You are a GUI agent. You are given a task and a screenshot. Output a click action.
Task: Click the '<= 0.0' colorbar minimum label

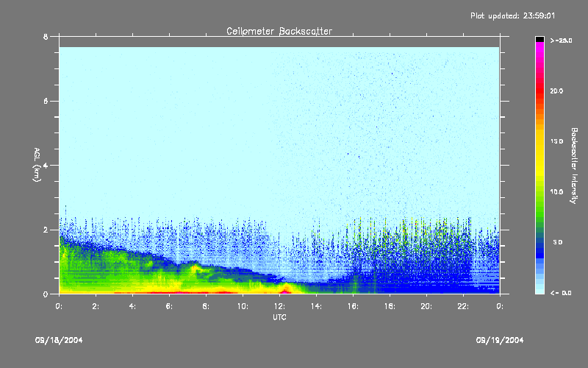point(561,293)
